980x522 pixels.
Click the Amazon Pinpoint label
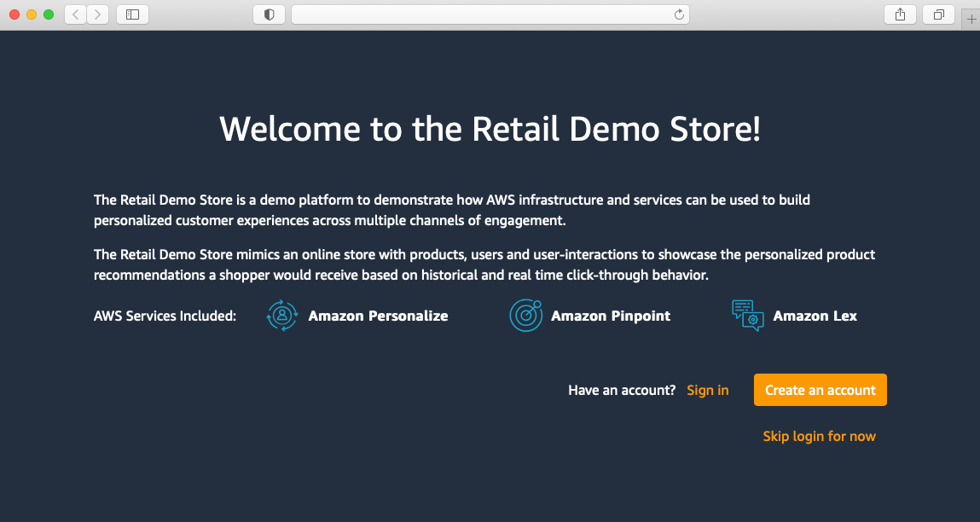(x=611, y=316)
